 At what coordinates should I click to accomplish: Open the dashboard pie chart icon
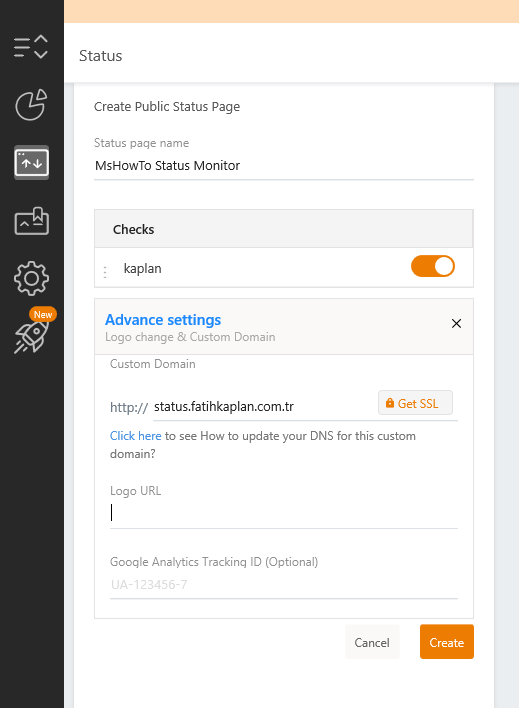31,105
